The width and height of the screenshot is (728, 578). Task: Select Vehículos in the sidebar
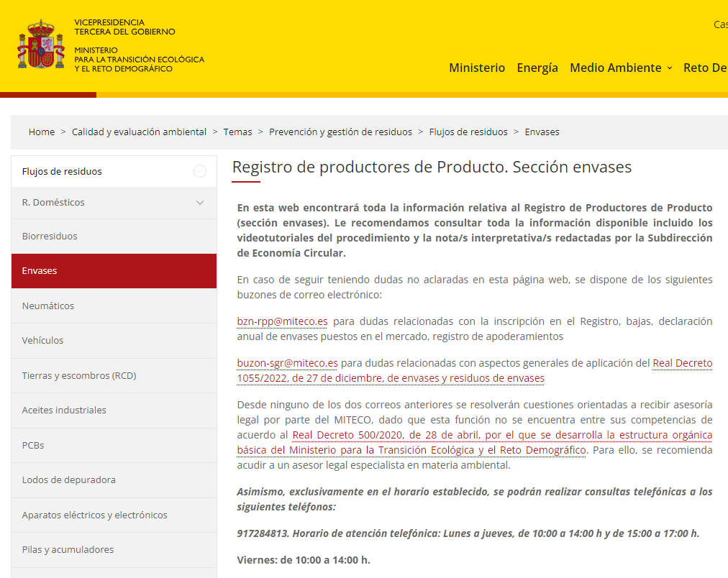tap(114, 341)
